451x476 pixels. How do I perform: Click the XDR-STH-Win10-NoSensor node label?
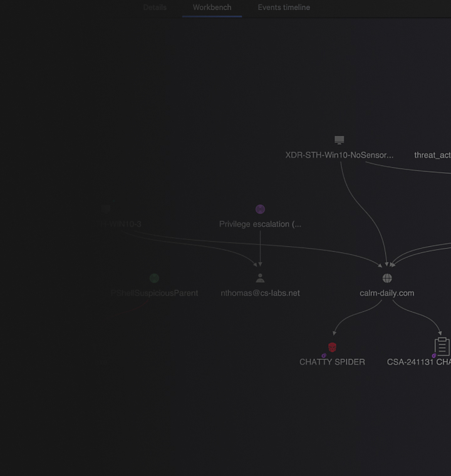coord(340,155)
